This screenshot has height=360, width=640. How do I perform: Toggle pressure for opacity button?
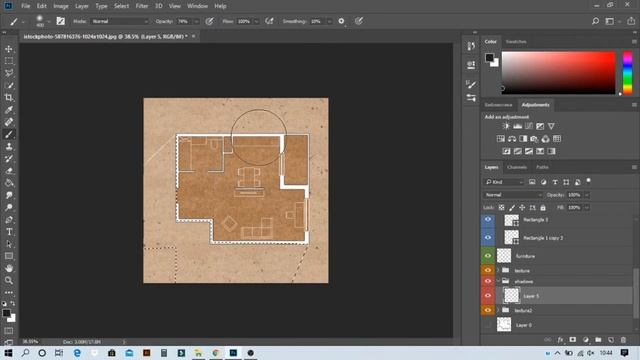click(x=209, y=21)
